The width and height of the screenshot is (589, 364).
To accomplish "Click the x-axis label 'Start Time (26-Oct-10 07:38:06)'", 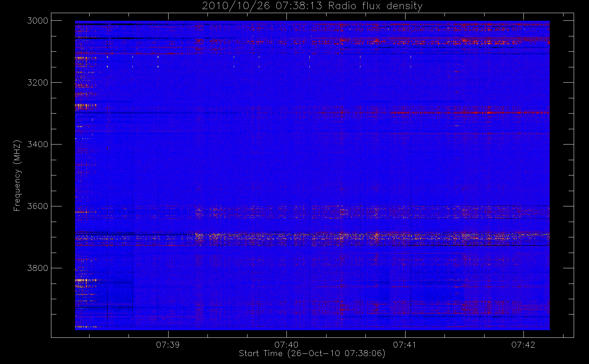I will pyautogui.click(x=312, y=353).
